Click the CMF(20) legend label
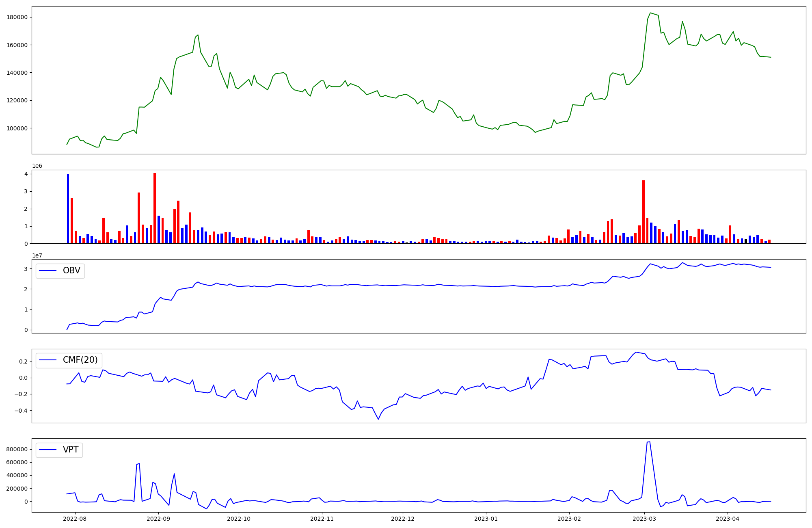 (80, 360)
